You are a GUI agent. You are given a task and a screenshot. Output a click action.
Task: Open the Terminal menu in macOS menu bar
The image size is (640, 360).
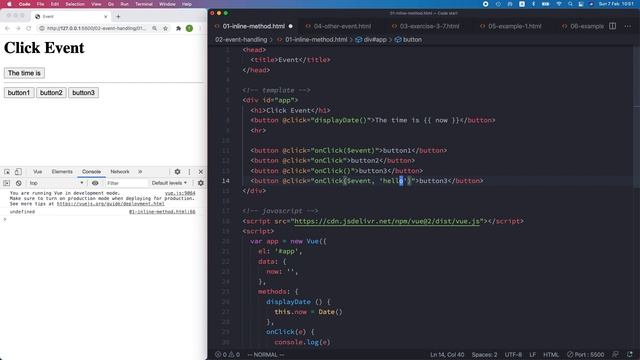[144, 4]
